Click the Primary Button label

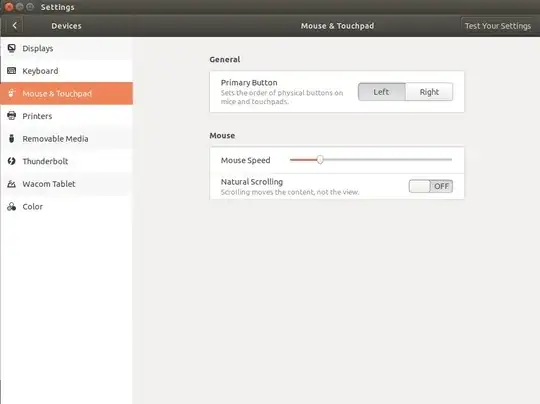tap(249, 83)
